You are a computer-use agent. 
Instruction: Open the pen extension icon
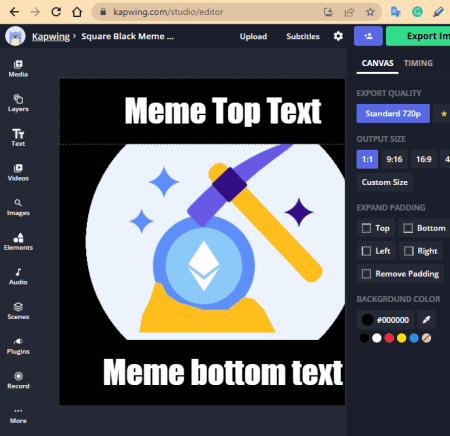coord(438,12)
